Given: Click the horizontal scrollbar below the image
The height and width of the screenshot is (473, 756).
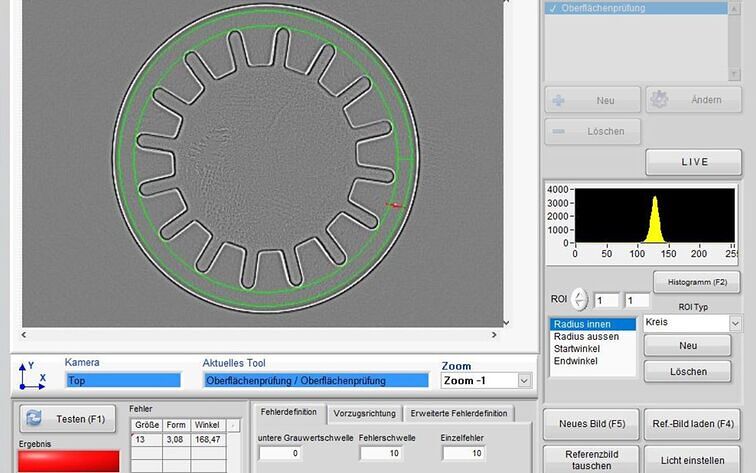Looking at the screenshot, I should (260, 335).
